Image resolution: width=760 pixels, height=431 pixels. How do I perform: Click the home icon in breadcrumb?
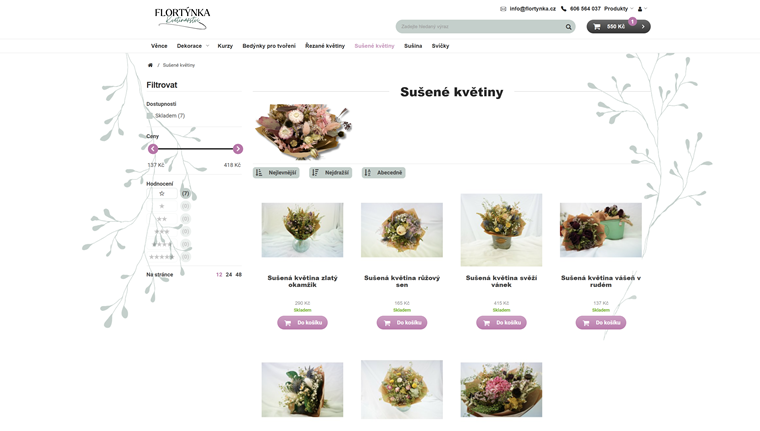pos(150,65)
